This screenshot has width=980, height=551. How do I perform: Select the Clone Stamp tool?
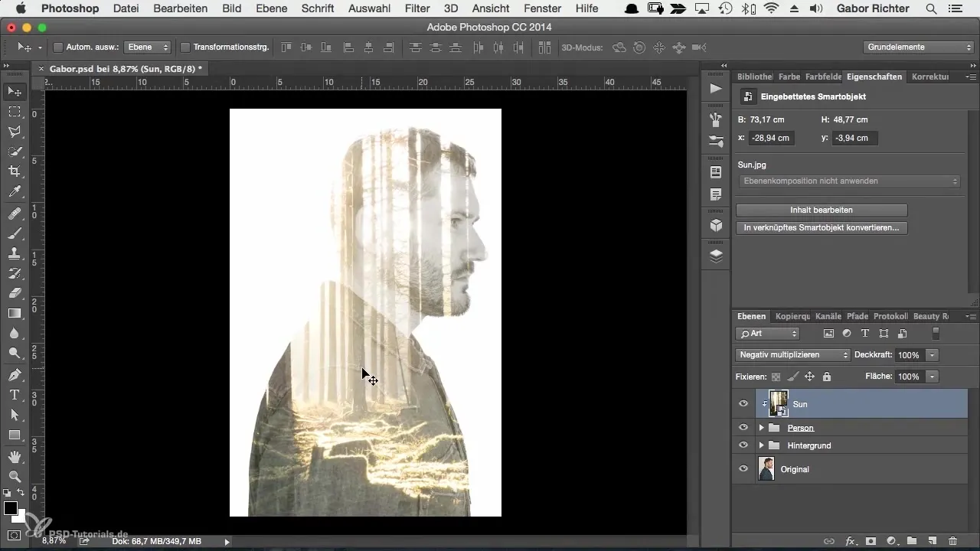pyautogui.click(x=14, y=253)
